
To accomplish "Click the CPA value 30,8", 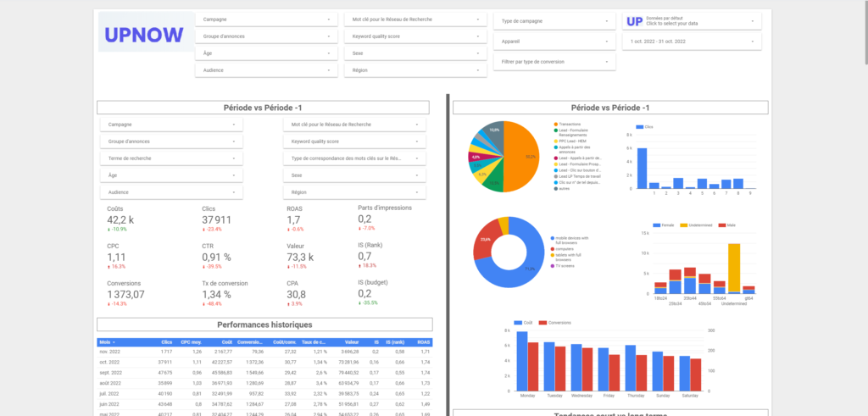I will (x=296, y=294).
